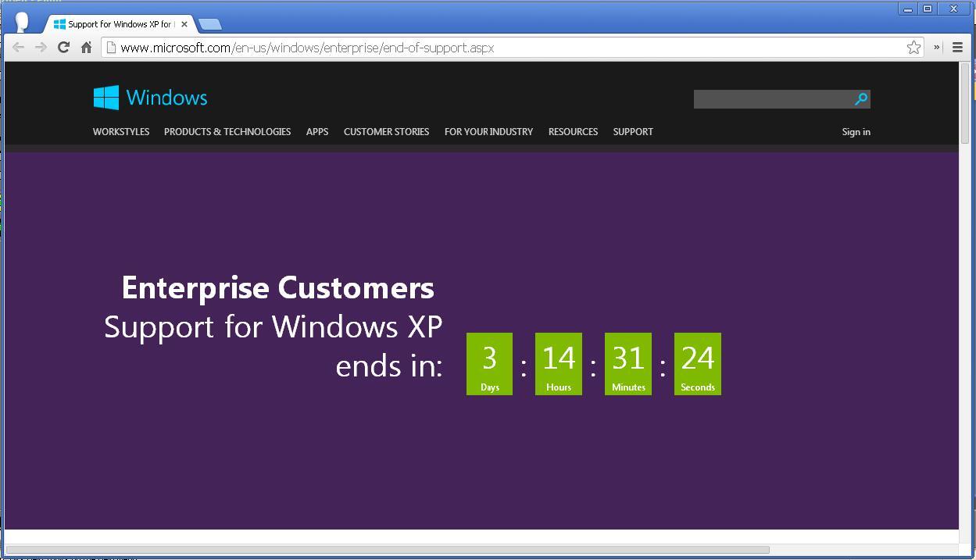Click the address bar URL field
Viewport: 976px width, 560px height.
513,48
